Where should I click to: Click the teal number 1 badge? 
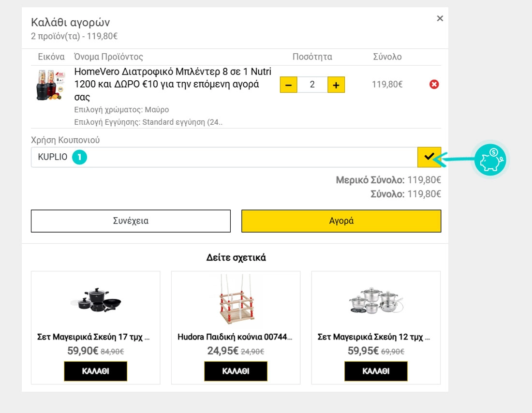79,157
